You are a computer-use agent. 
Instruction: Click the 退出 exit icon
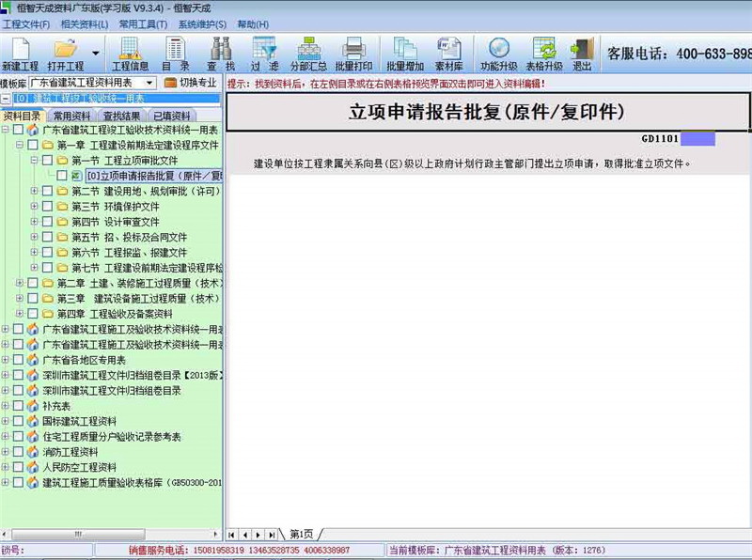click(582, 54)
